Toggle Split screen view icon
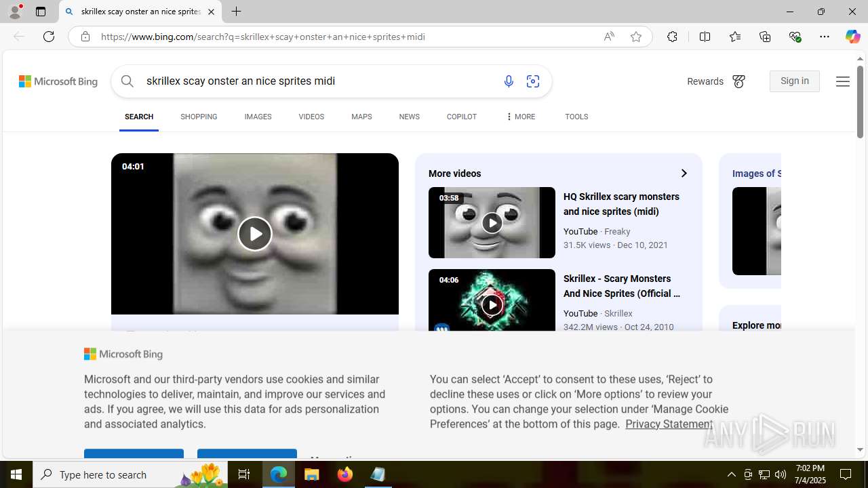868x488 pixels. pos(705,37)
